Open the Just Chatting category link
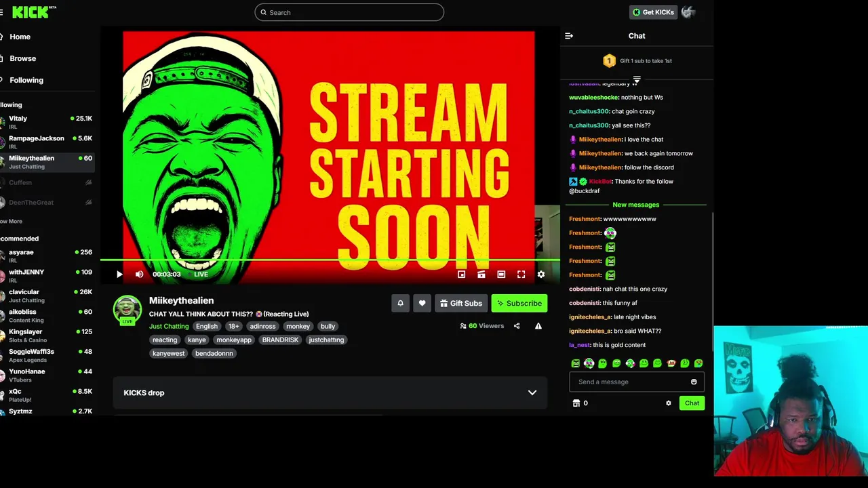The image size is (868, 488). pyautogui.click(x=169, y=326)
